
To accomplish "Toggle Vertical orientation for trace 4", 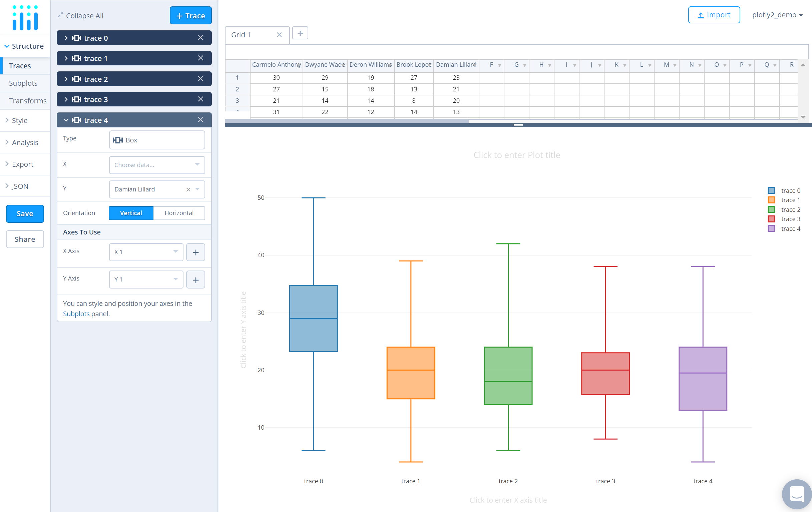I will pyautogui.click(x=130, y=213).
